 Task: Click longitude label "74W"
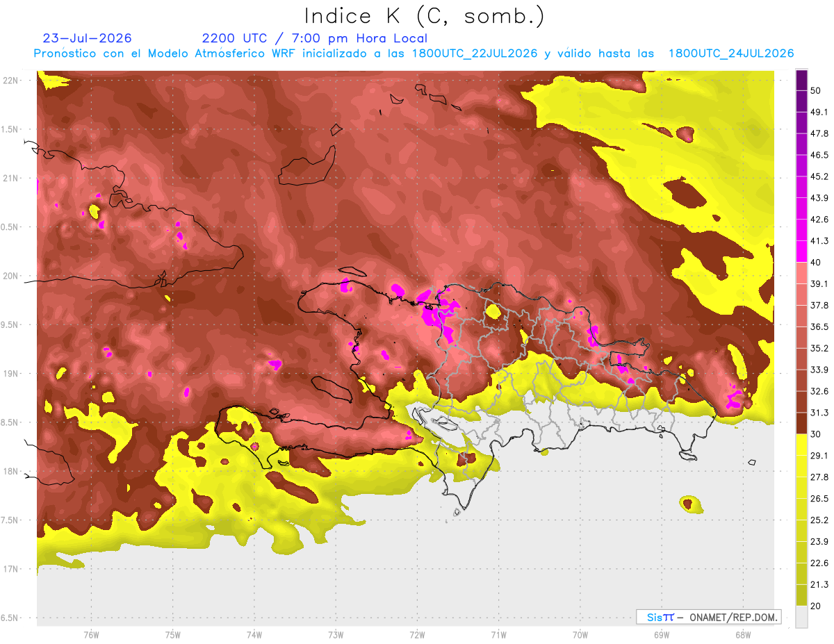(254, 635)
